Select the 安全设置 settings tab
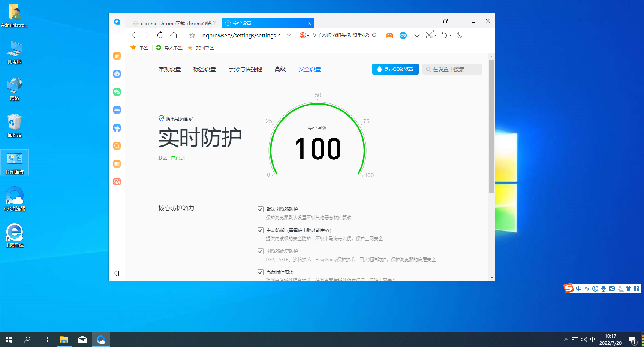 [310, 69]
